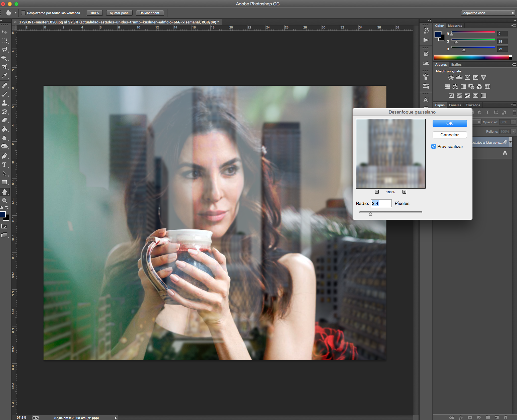Click OK in Desenfoque gaussiano dialog
The height and width of the screenshot is (420, 517).
pos(450,124)
